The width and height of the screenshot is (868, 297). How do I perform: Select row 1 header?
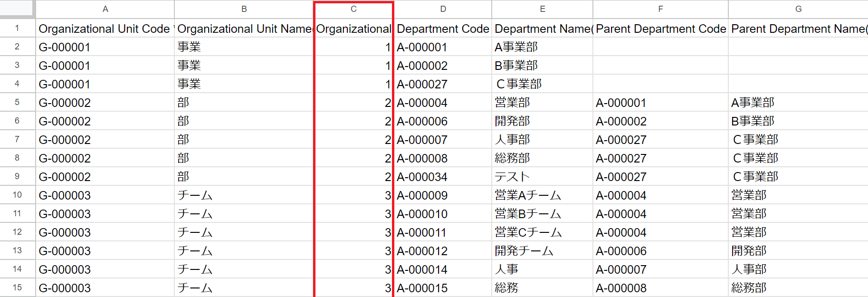[17, 29]
